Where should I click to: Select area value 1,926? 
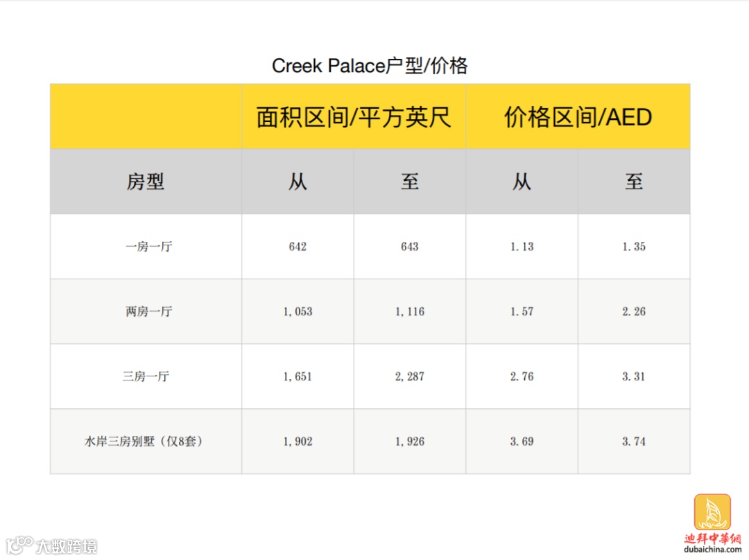[x=410, y=441]
